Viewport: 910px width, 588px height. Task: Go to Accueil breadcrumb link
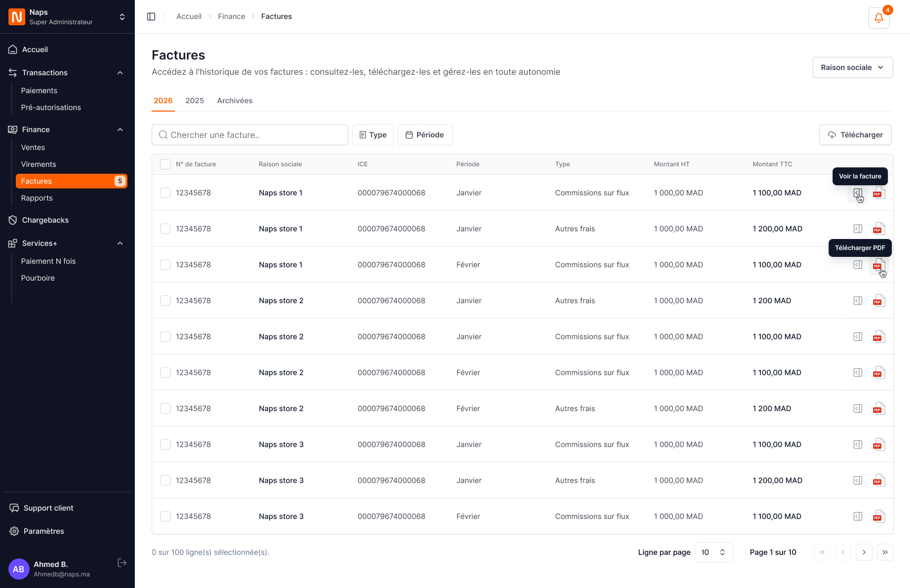click(189, 16)
